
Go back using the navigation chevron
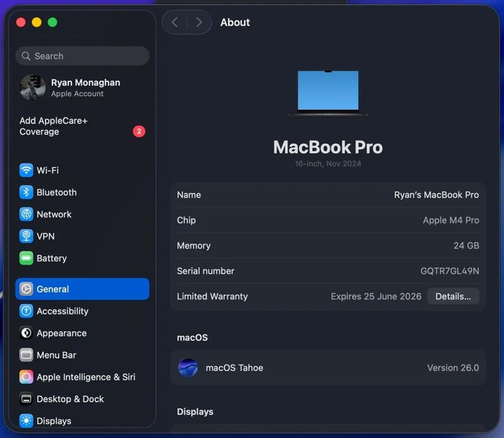(x=176, y=22)
